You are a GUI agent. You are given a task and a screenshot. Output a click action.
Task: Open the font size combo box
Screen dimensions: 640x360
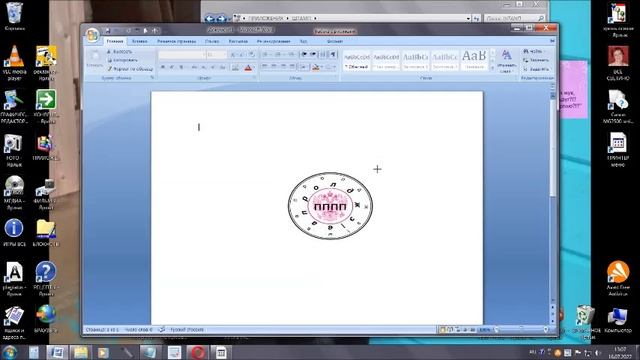point(216,55)
